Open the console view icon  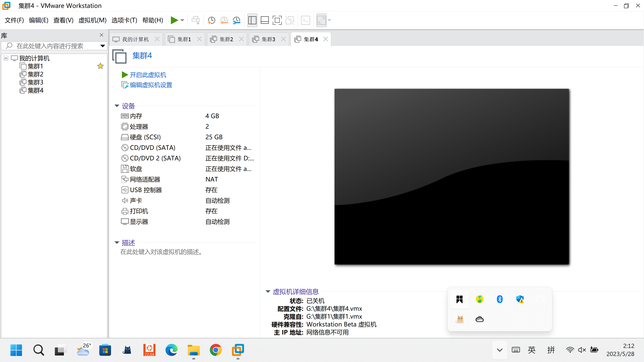[306, 20]
